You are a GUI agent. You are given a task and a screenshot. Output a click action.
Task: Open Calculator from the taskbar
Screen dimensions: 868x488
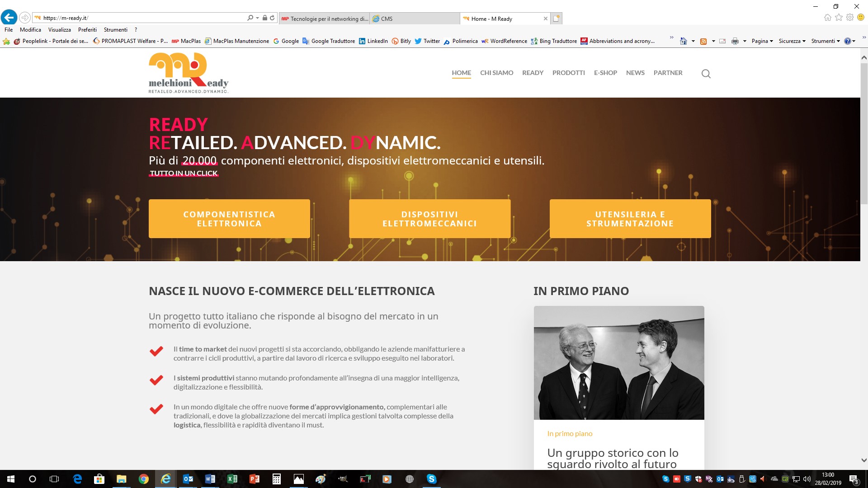tap(277, 479)
